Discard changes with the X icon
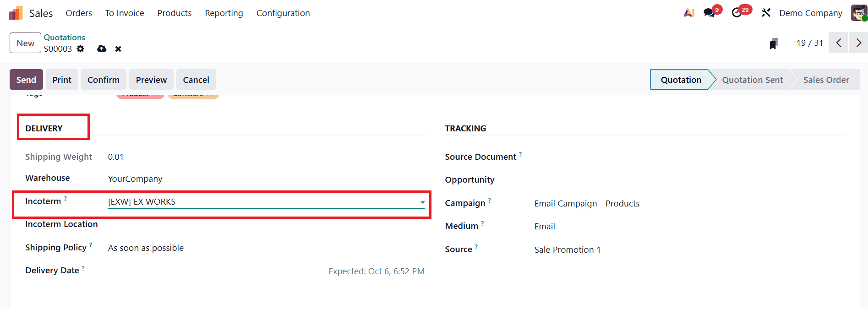 coord(118,49)
